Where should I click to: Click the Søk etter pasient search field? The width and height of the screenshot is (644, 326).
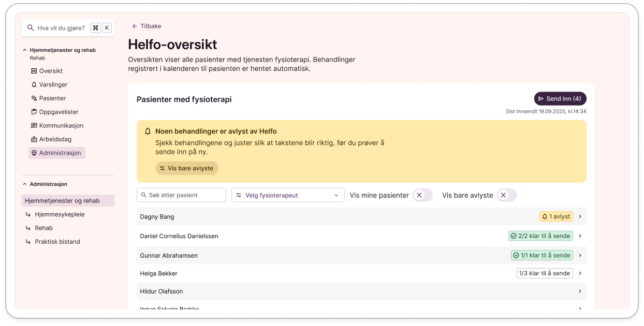pyautogui.click(x=181, y=195)
